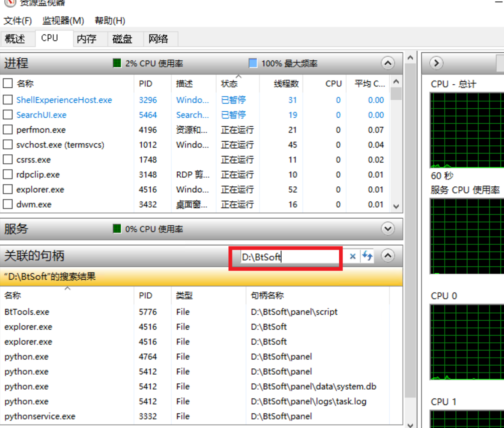
Task: Click the green CPU indicator in Services header
Action: pos(117,229)
